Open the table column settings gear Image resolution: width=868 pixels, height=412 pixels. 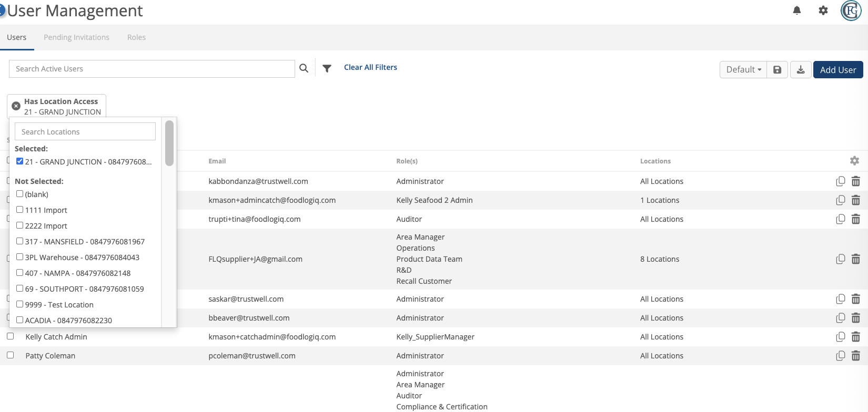point(854,161)
